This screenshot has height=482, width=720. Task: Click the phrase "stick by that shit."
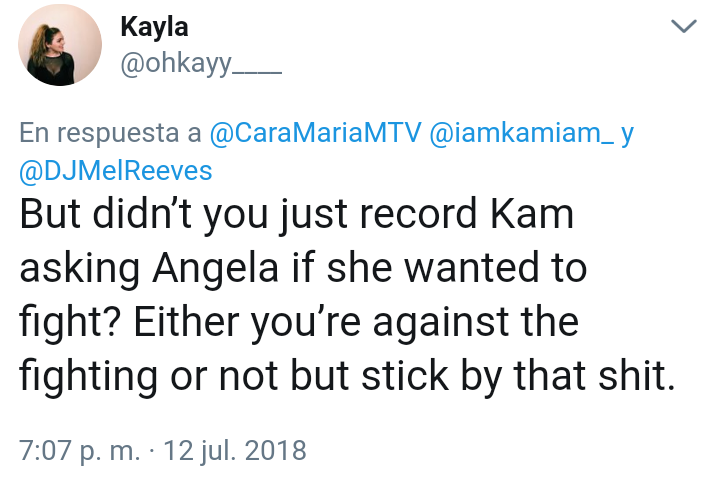(518, 376)
